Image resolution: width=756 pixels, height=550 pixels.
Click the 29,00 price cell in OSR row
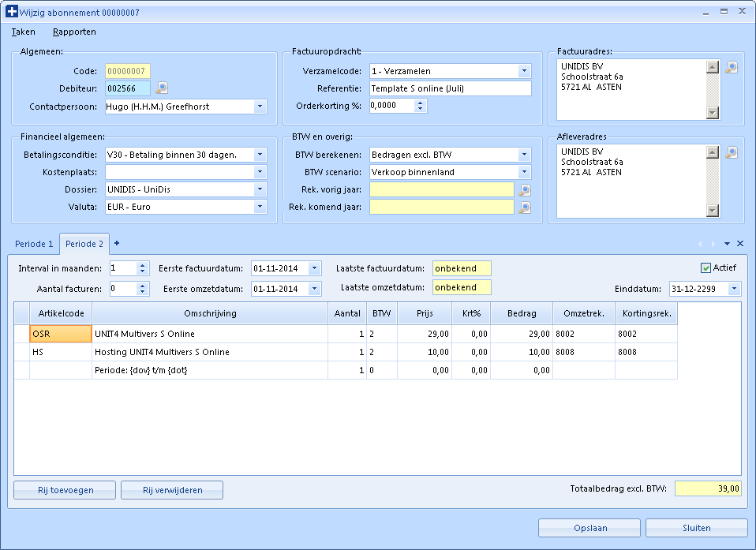click(x=425, y=334)
